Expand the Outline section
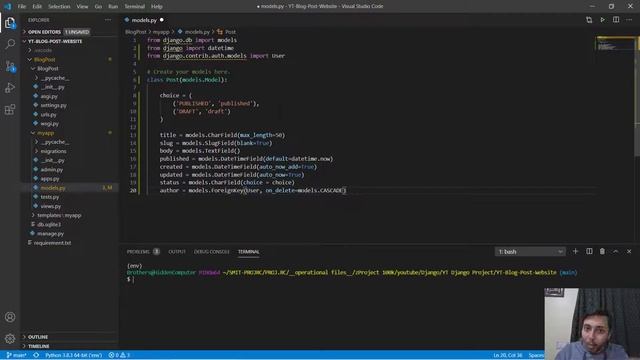This screenshot has height=360, width=640. 38,337
